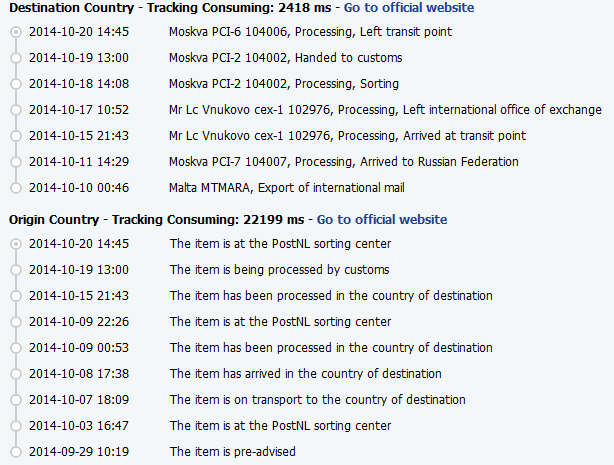Click the 2014-10-09 22:26 origin event date
614x465 pixels.
pos(77,322)
